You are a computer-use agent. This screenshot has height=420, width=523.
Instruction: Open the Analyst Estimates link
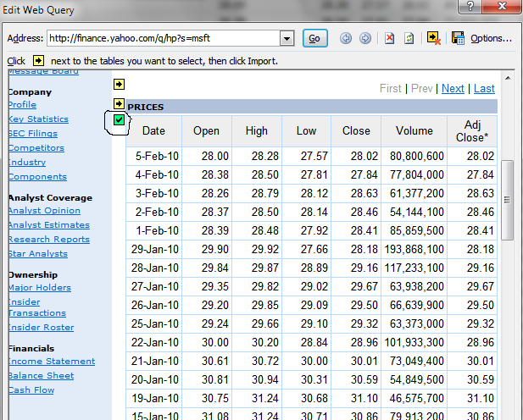(49, 225)
